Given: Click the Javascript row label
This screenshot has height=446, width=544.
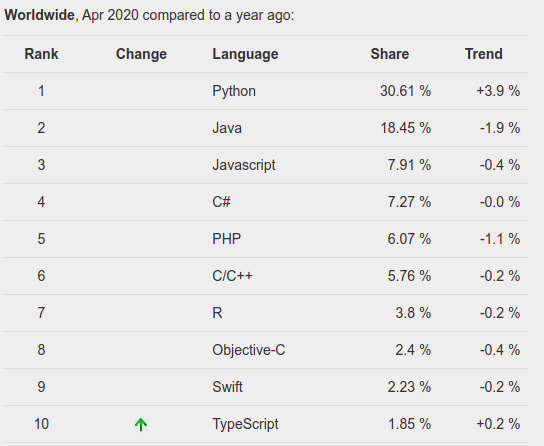Looking at the screenshot, I should pyautogui.click(x=244, y=165).
